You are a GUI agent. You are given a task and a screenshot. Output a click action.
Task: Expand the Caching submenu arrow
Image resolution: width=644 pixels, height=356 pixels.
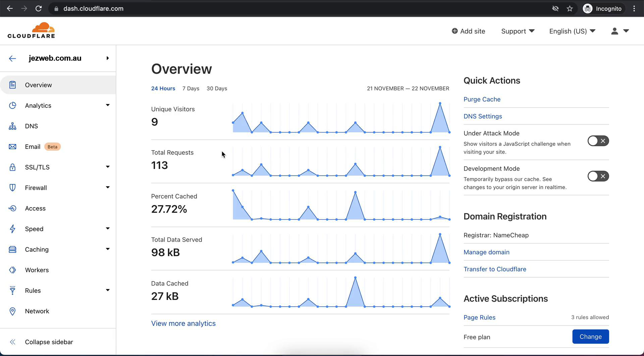coord(108,249)
